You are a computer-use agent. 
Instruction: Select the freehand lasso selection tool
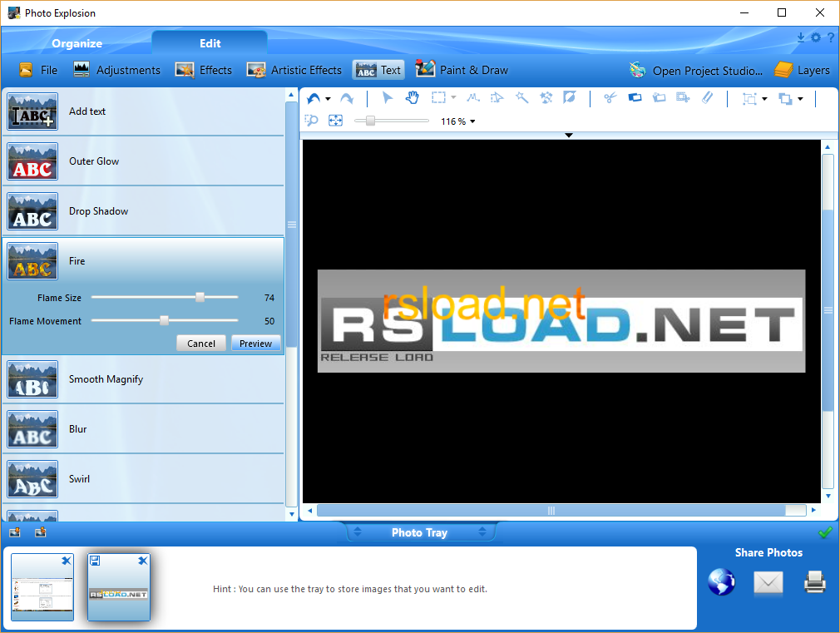pyautogui.click(x=473, y=97)
